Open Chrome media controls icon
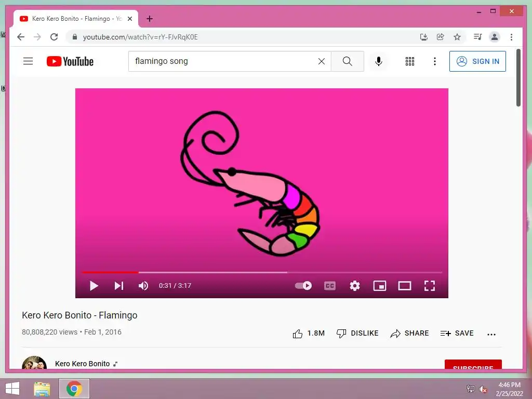Image resolution: width=532 pixels, height=399 pixels. pyautogui.click(x=478, y=37)
